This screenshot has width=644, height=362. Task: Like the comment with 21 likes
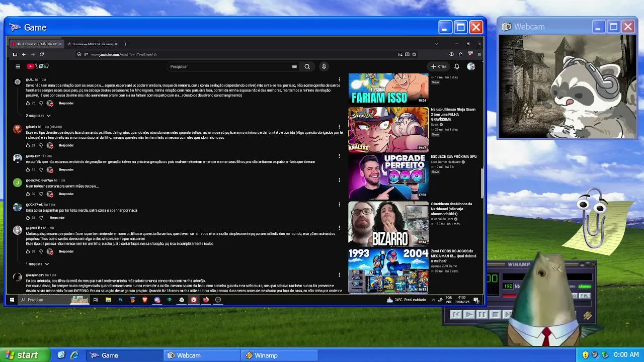click(28, 145)
